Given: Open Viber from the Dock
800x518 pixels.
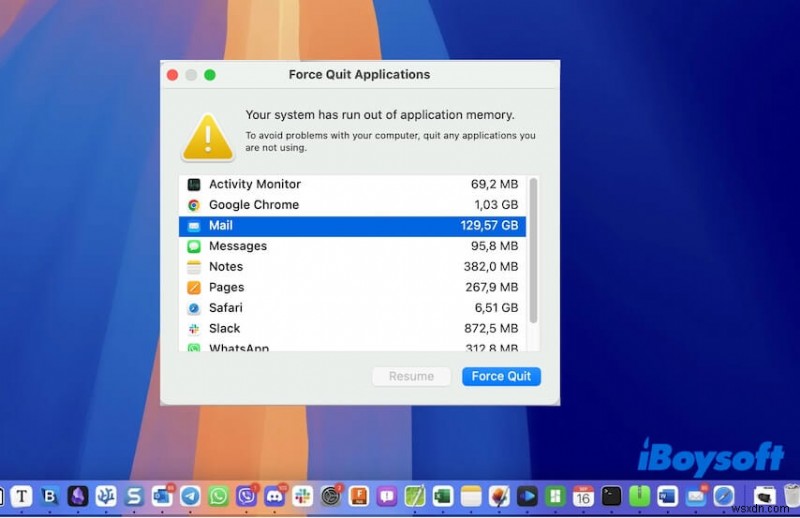Looking at the screenshot, I should 246,496.
